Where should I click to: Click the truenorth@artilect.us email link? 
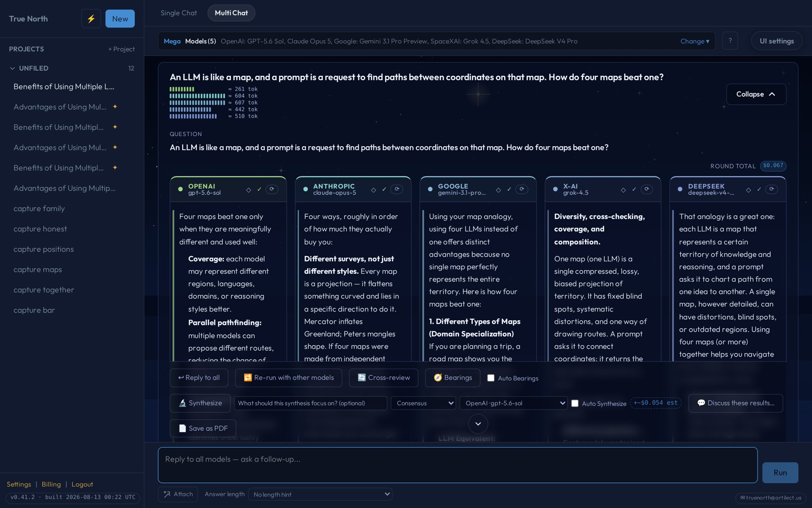pyautogui.click(x=770, y=498)
